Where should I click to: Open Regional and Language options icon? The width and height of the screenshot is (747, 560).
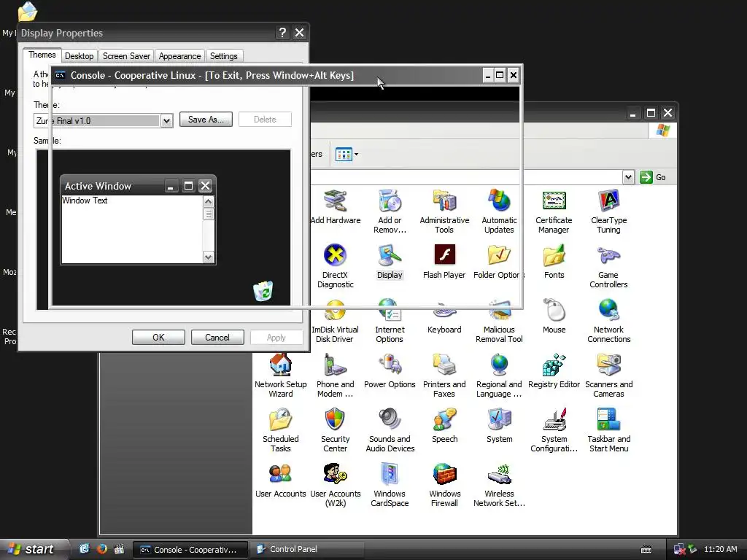499,365
